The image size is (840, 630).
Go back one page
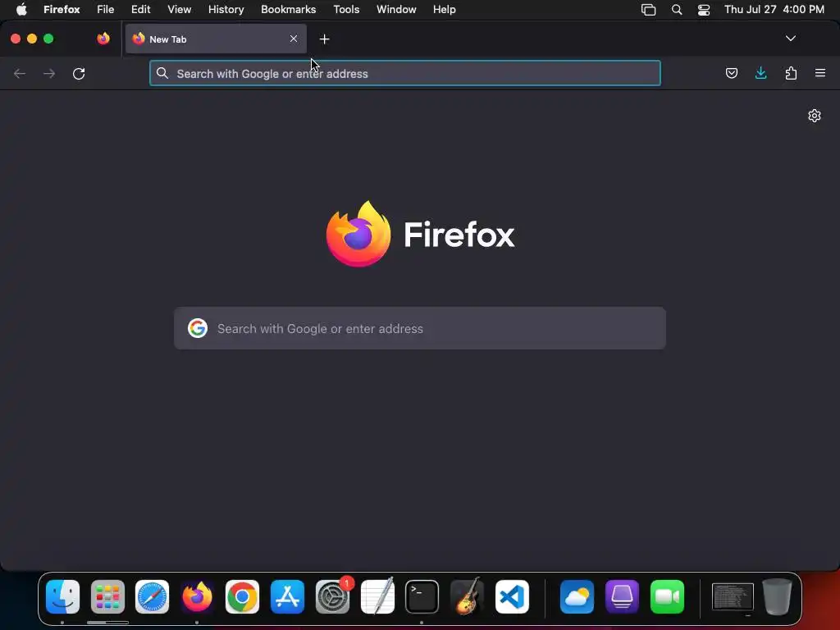tap(20, 73)
